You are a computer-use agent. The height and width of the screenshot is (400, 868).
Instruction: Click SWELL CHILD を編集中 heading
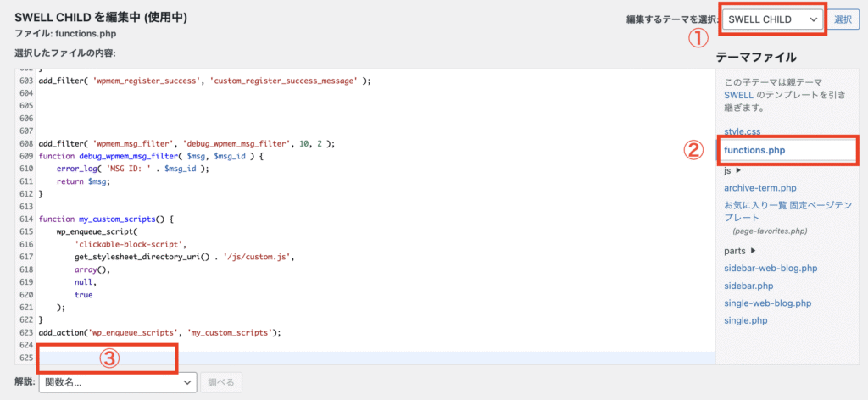tap(101, 17)
